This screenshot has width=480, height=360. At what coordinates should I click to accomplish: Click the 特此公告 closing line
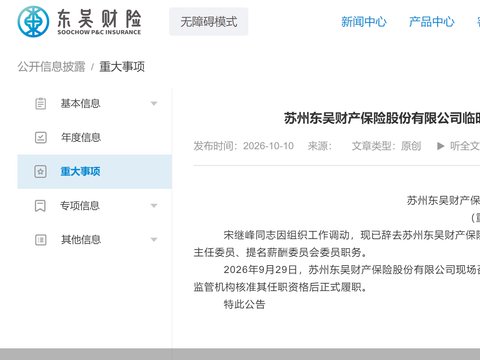tap(244, 304)
